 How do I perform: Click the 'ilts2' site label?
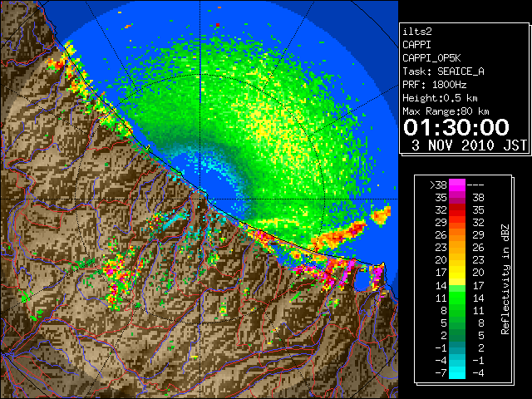tap(417, 32)
